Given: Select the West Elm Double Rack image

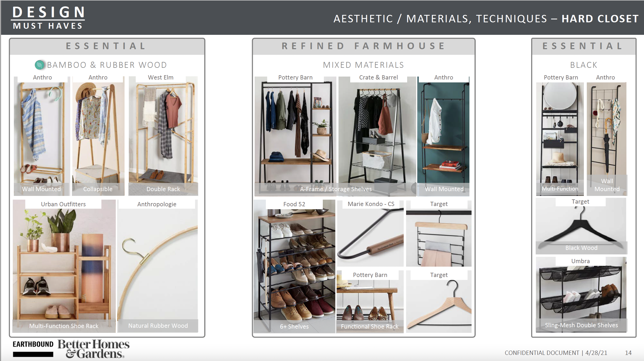Looking at the screenshot, I should (x=163, y=136).
